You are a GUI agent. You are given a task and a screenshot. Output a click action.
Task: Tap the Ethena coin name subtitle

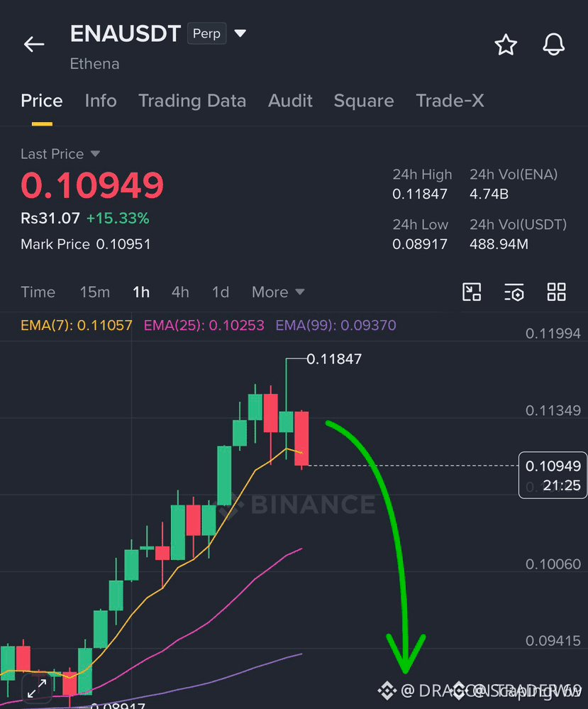[94, 64]
